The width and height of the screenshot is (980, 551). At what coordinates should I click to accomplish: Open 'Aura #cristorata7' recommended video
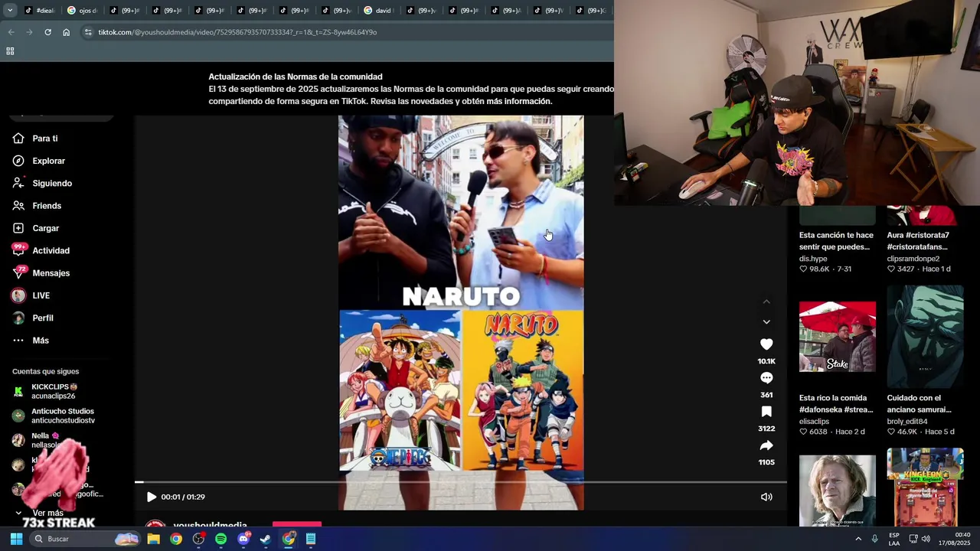click(x=918, y=241)
